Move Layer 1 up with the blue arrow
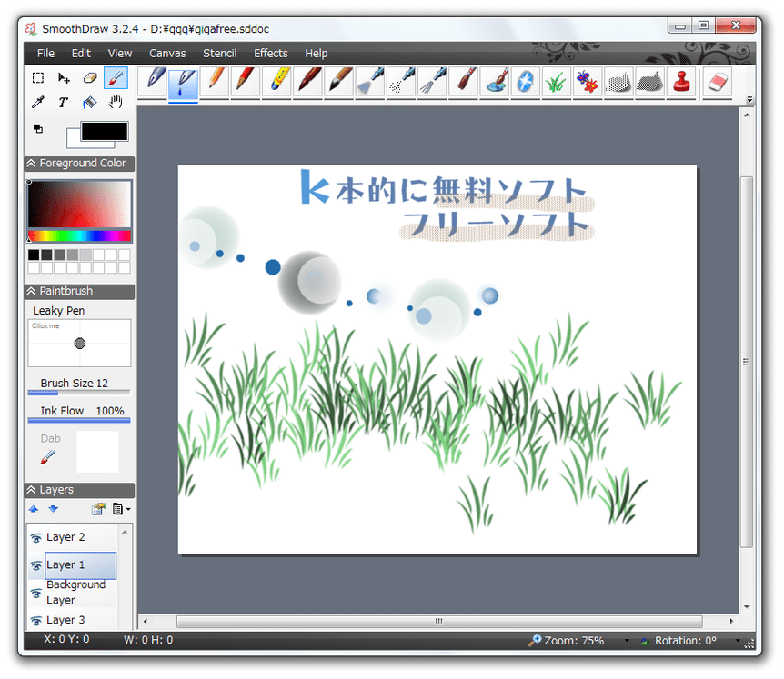 coord(33,509)
